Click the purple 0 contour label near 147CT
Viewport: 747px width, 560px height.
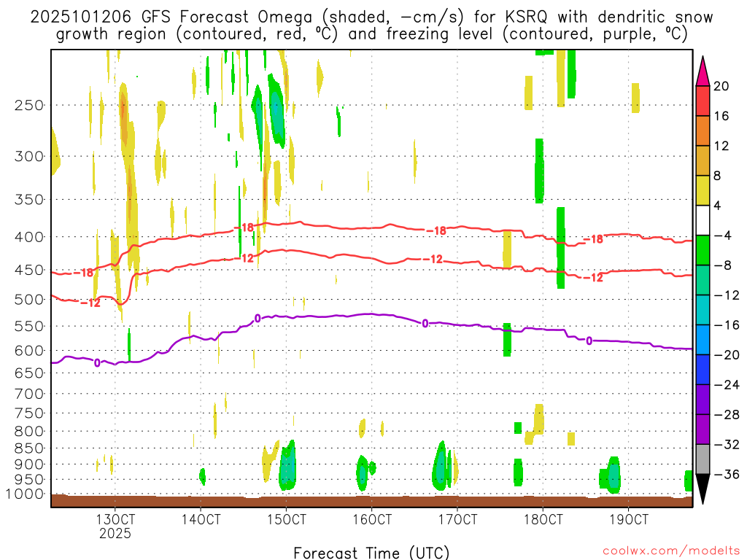coord(258,319)
